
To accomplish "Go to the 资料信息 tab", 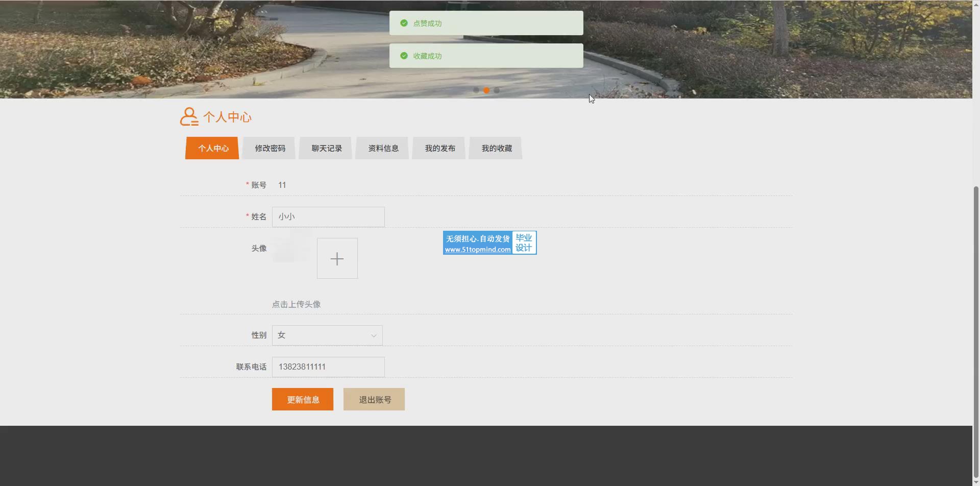I will click(x=383, y=148).
